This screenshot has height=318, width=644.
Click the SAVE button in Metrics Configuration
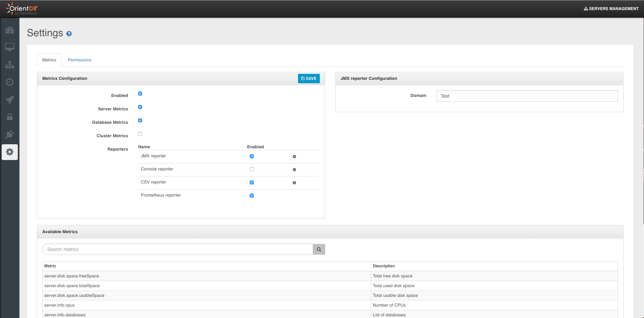[x=309, y=78]
